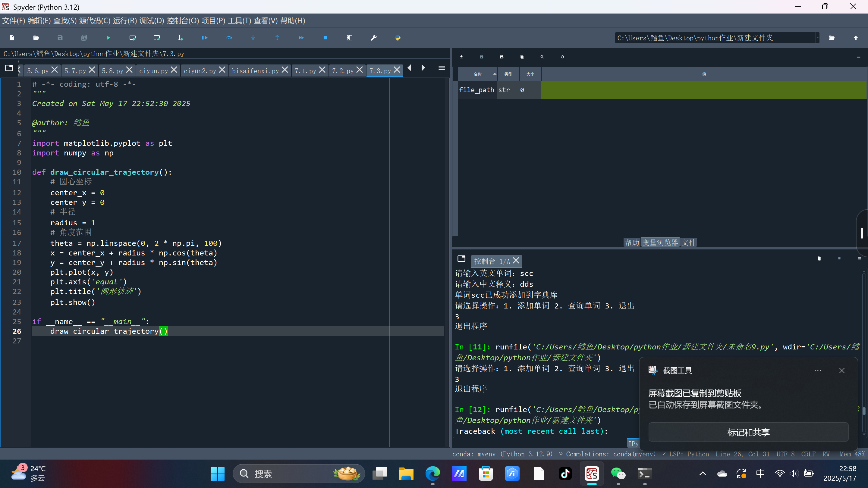Screen dimensions: 868x488
Task: Expand the working directory path dropdown
Action: (817, 38)
